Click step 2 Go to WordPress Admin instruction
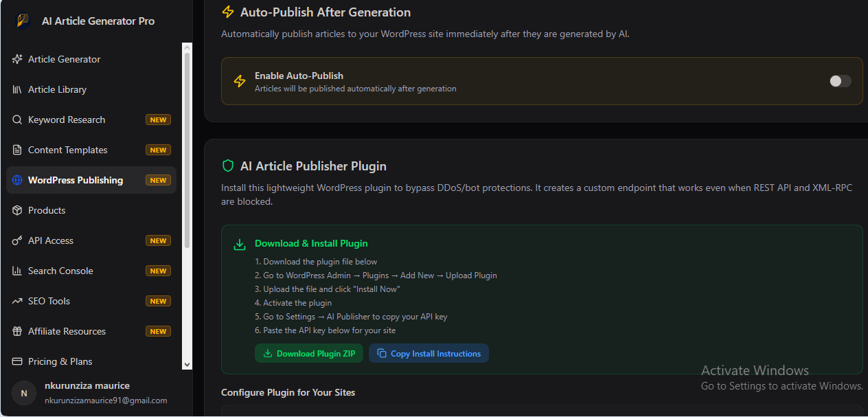Screen dimensions: 868x417 click(376, 275)
